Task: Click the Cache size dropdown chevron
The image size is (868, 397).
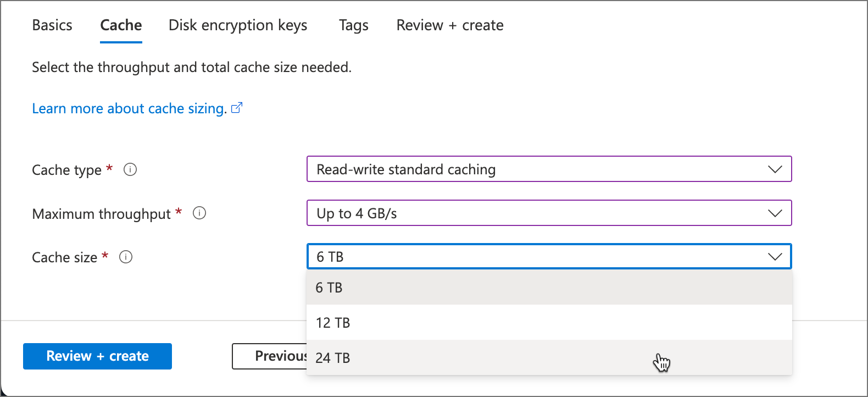Action: click(x=775, y=256)
